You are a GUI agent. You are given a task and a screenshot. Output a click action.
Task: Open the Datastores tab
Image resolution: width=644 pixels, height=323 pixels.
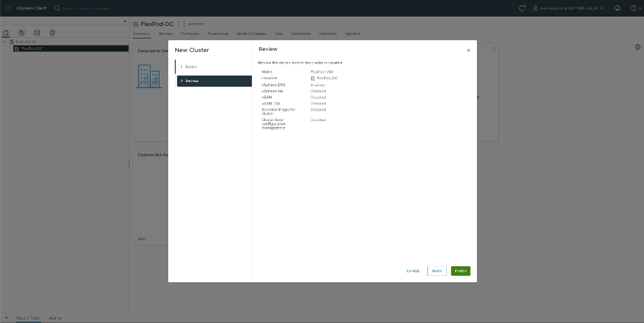300,34
